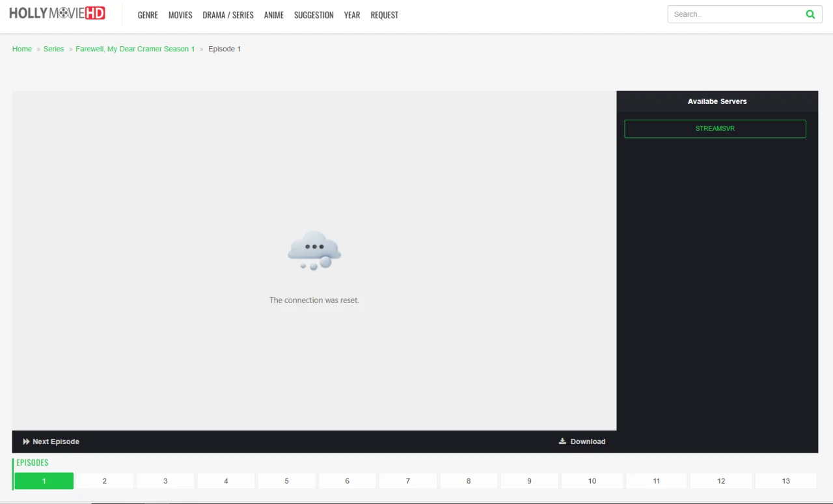Image resolution: width=833 pixels, height=504 pixels.
Task: Click the 'Availabe Servers' heading
Action: pos(717,101)
